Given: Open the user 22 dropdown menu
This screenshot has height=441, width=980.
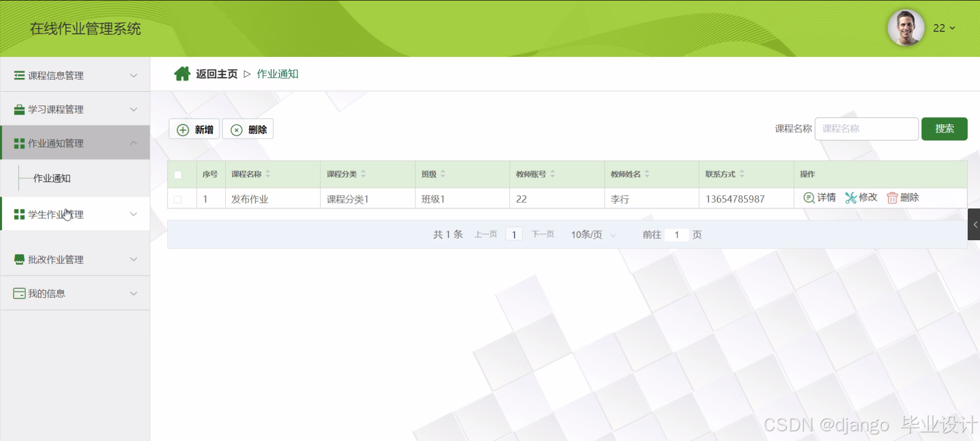Looking at the screenshot, I should (944, 28).
